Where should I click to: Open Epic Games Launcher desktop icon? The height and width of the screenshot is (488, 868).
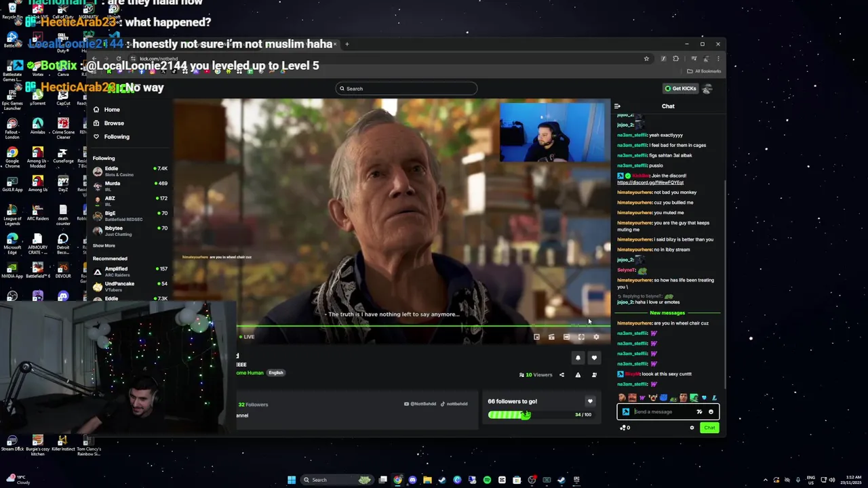[12, 98]
